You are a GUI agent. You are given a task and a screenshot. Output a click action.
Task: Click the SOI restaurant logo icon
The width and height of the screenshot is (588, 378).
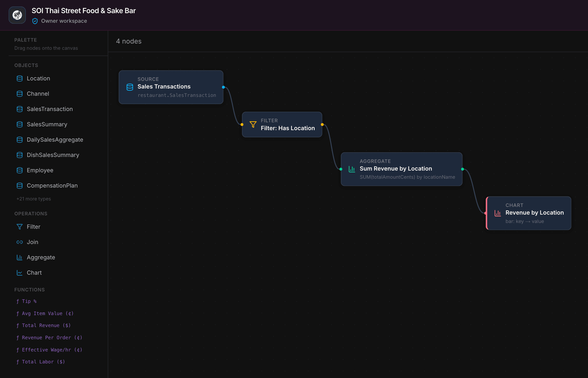17,15
